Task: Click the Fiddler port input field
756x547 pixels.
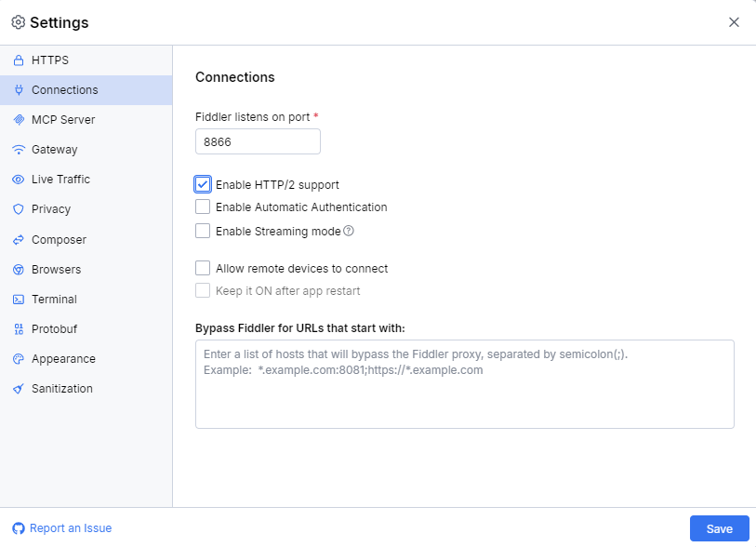Action: (x=258, y=141)
